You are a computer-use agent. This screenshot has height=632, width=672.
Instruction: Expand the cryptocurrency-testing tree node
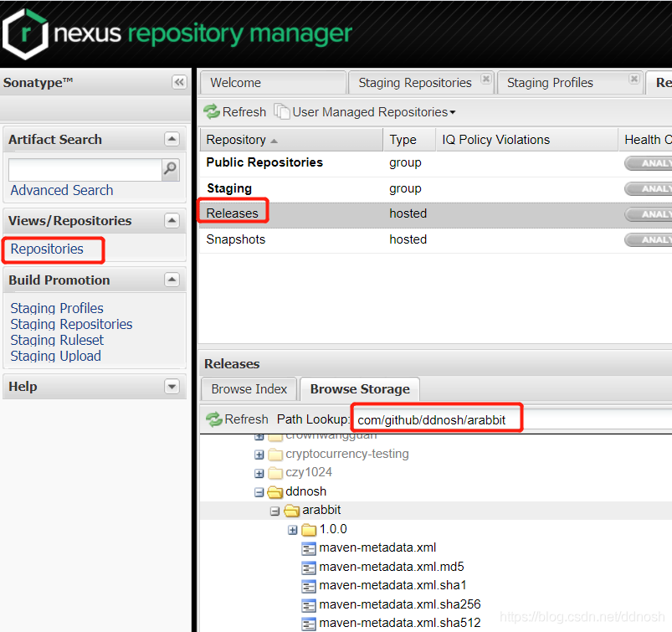click(x=259, y=455)
